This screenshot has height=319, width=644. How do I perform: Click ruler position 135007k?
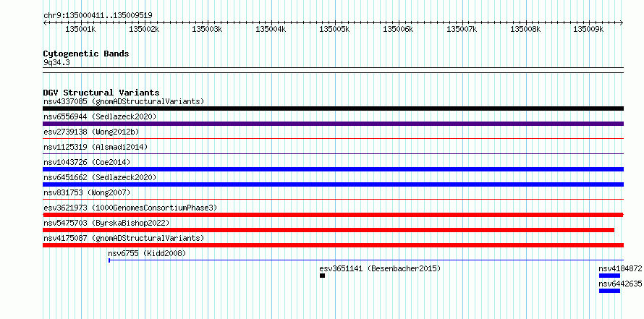[462, 29]
